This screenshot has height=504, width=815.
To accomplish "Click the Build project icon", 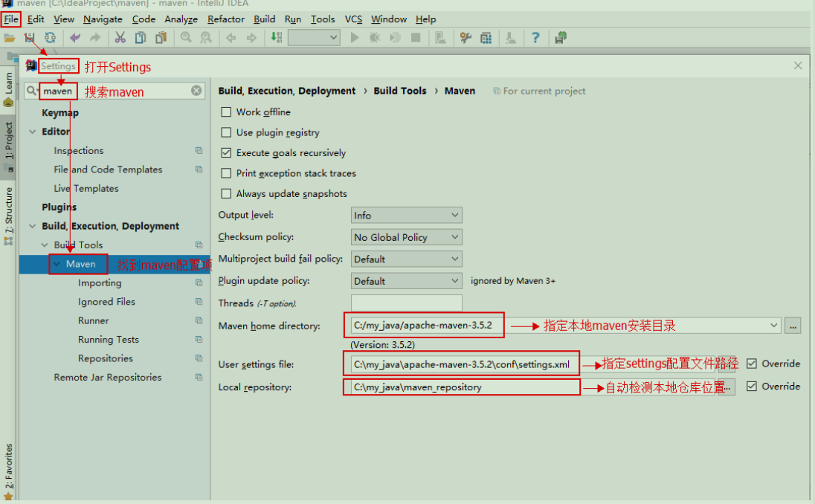I will [277, 38].
